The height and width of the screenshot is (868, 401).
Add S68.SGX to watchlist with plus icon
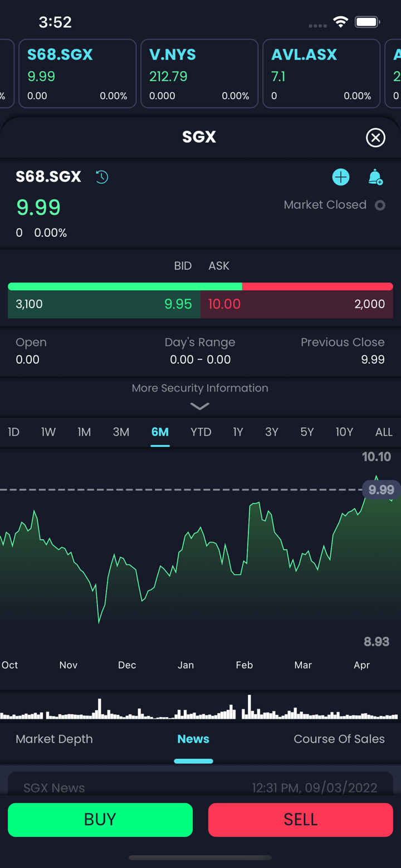pyautogui.click(x=341, y=177)
